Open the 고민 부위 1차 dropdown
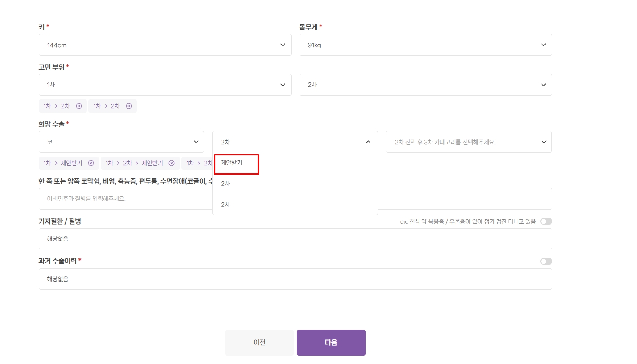The width and height of the screenshot is (637, 364). [165, 85]
